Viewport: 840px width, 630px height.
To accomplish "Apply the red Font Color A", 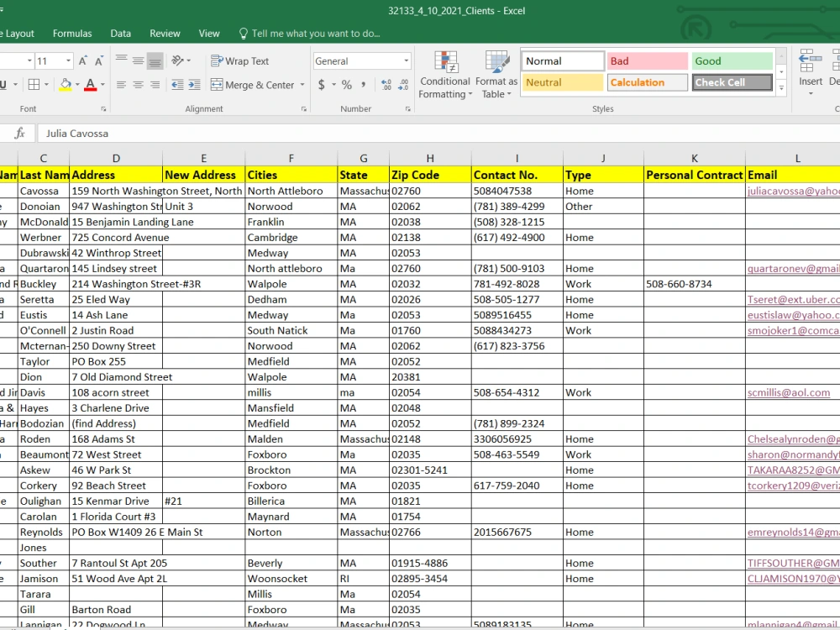I will click(x=91, y=85).
